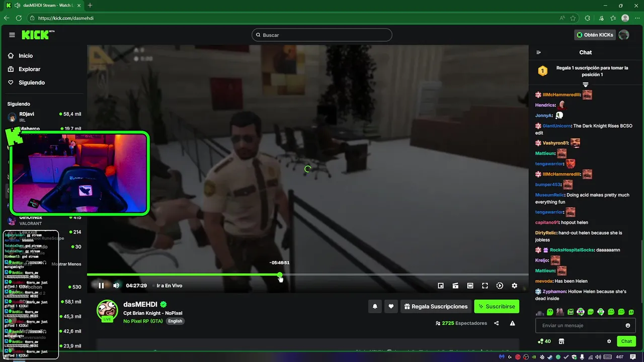This screenshot has height=362, width=644.
Task: Create a clip of the stream
Action: (455, 286)
